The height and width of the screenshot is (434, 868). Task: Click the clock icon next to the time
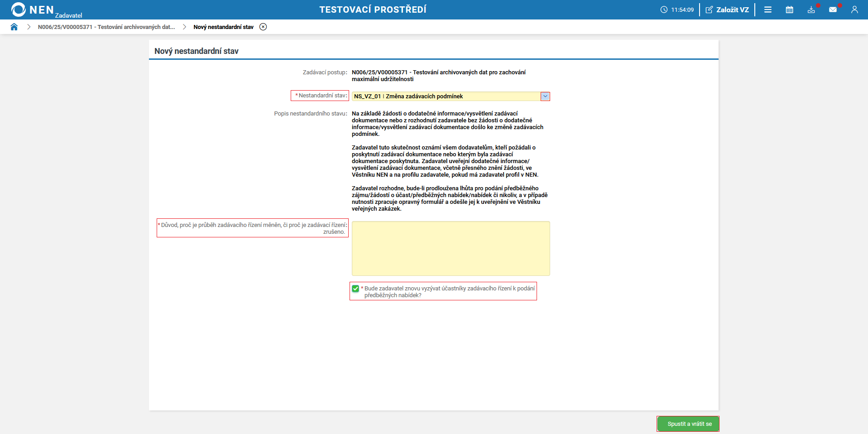663,10
